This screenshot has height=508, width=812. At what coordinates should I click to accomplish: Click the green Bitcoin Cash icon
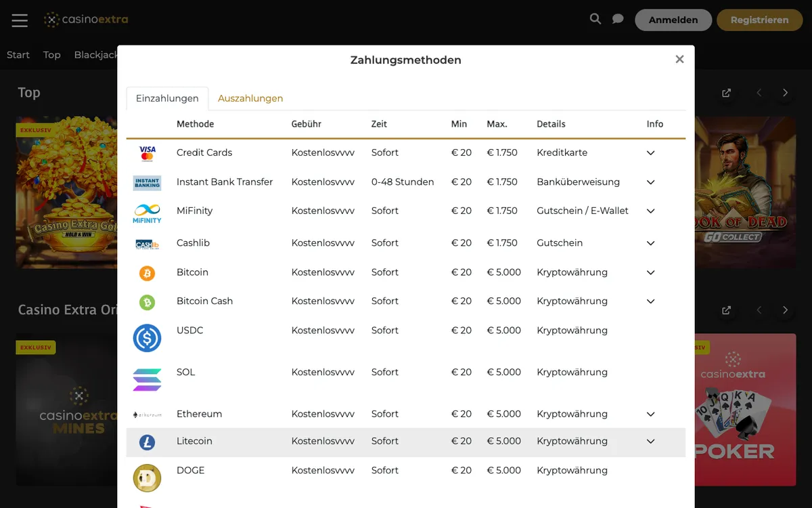click(x=147, y=302)
